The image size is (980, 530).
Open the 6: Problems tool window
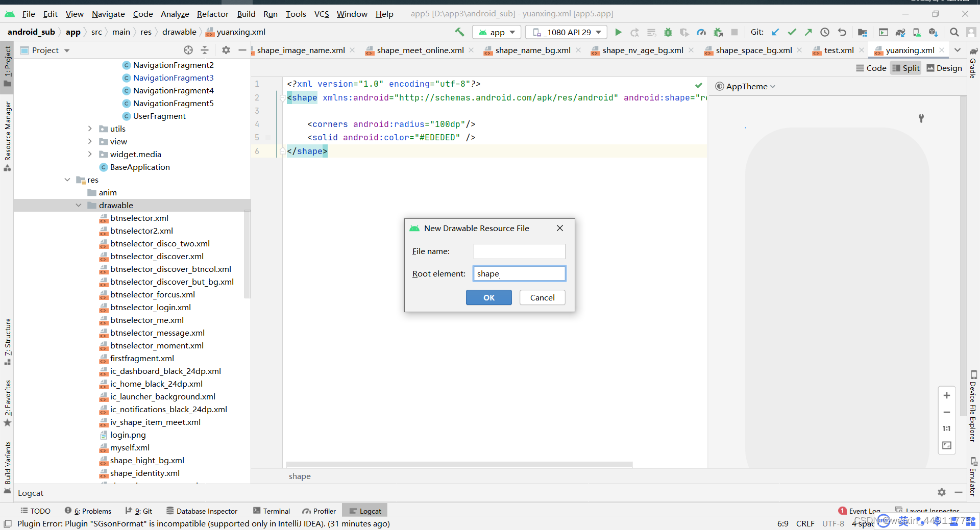coord(88,511)
